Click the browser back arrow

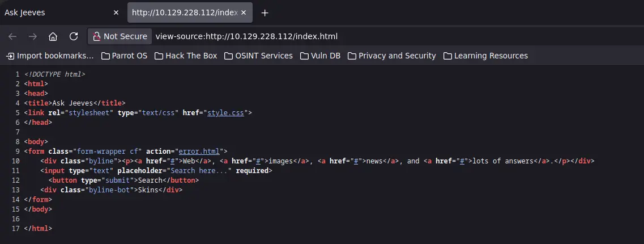(x=12, y=37)
